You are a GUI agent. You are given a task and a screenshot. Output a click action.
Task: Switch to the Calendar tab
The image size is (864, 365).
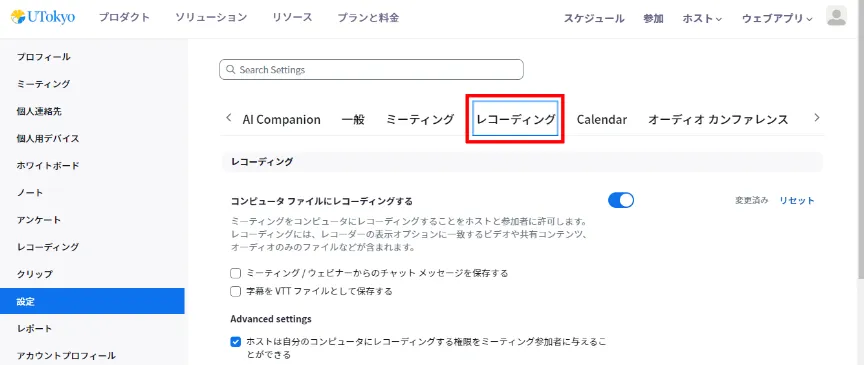click(x=602, y=119)
